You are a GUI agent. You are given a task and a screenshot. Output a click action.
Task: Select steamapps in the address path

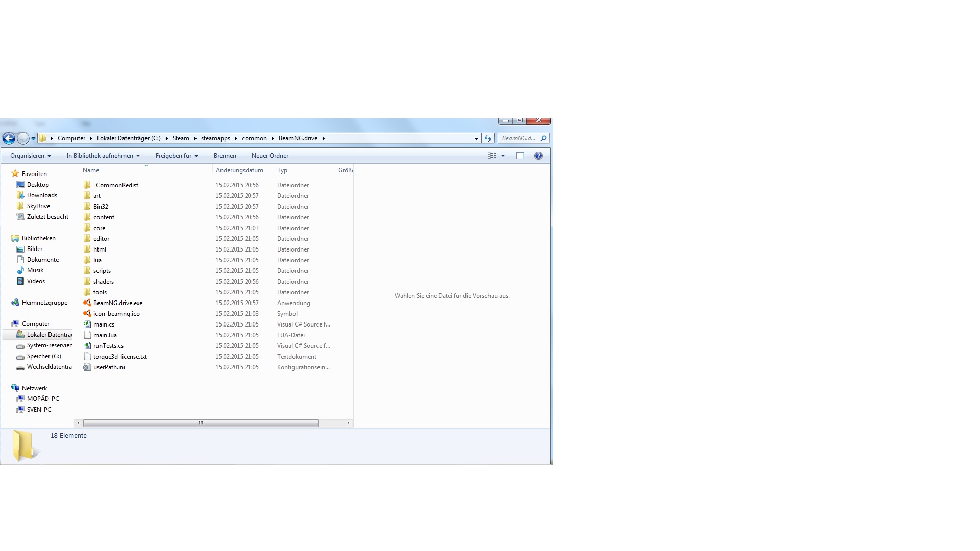pos(215,138)
